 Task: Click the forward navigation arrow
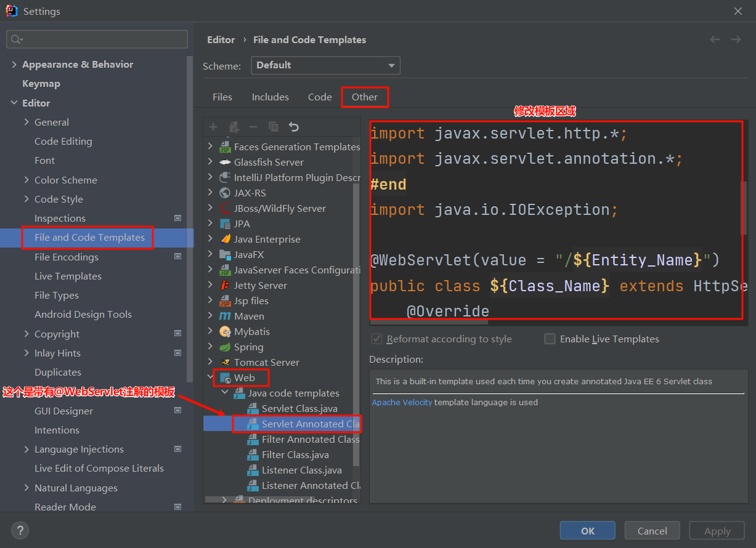click(x=736, y=39)
